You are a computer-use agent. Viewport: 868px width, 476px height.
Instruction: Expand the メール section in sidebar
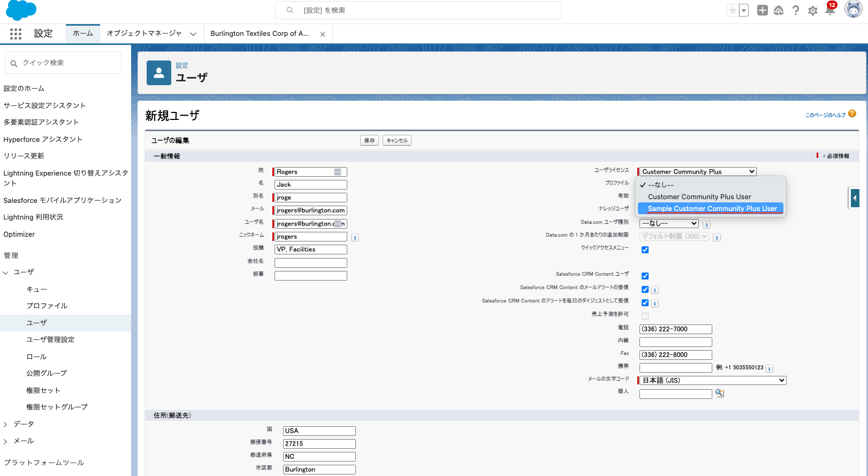(x=5, y=441)
